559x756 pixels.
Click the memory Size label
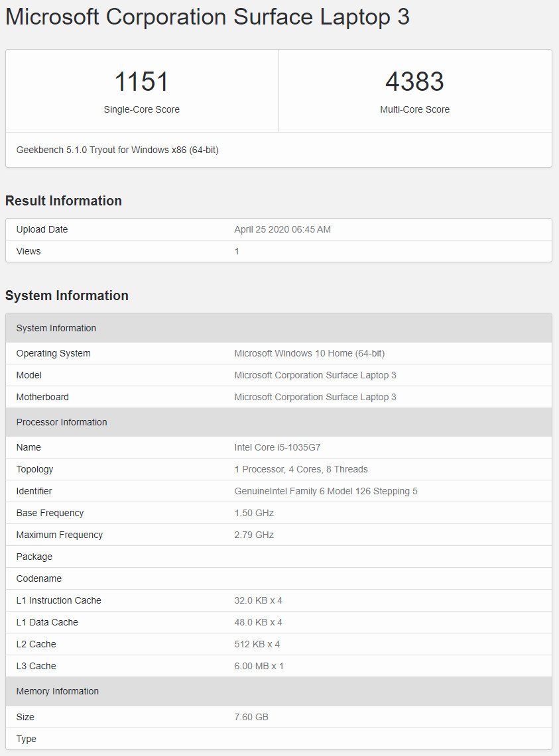tap(25, 717)
